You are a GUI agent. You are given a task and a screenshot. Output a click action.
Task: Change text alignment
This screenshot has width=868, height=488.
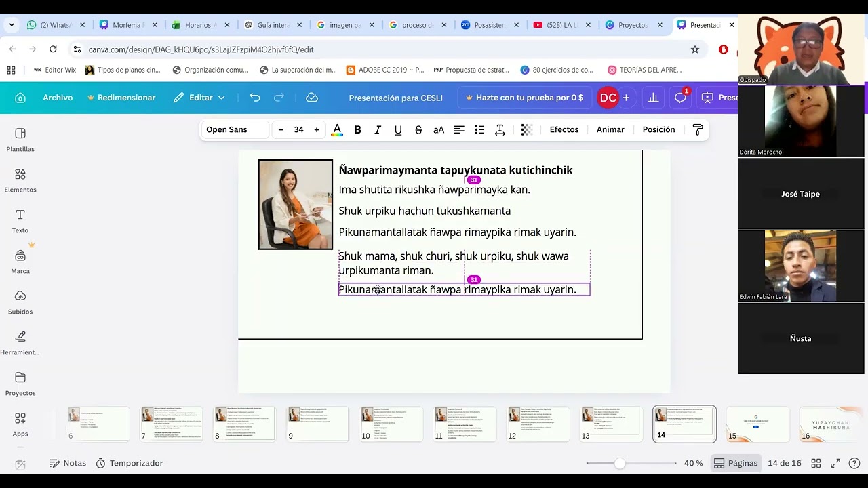point(459,129)
